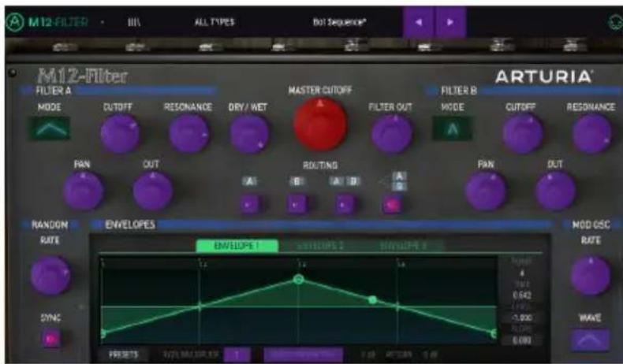Image resolution: width=623 pixels, height=364 pixels.
Task: Select routing A only button
Action: click(250, 205)
